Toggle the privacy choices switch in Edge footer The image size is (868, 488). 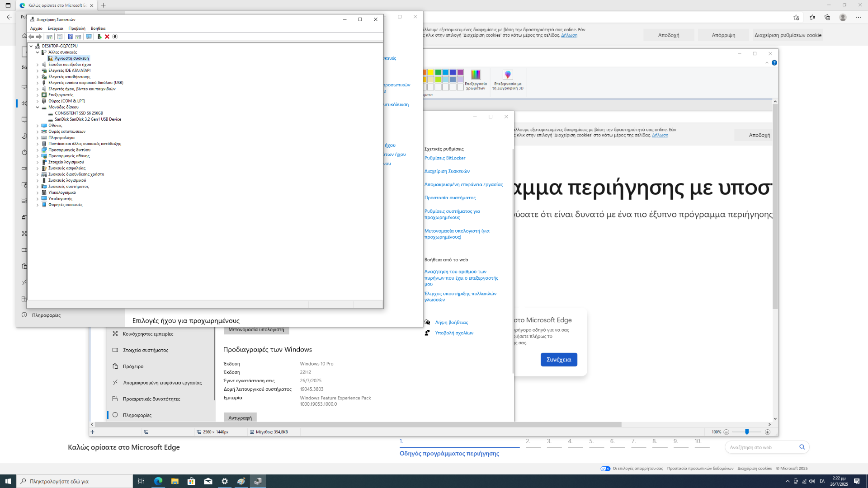click(605, 469)
